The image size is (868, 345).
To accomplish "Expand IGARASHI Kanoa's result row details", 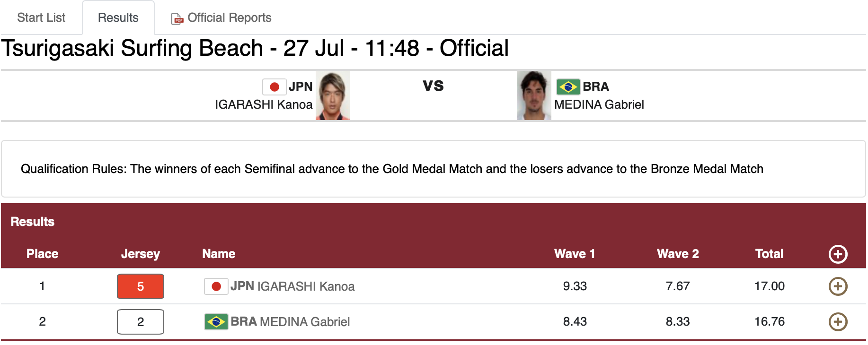I will [838, 286].
